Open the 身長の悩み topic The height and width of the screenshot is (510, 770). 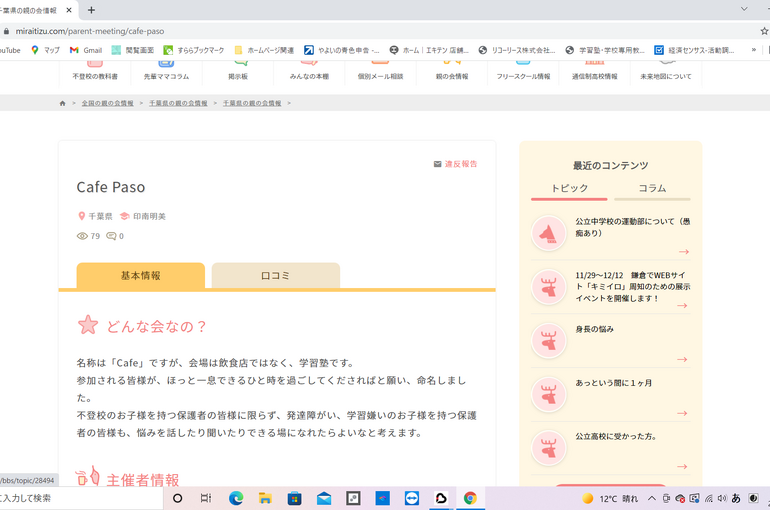(x=594, y=329)
